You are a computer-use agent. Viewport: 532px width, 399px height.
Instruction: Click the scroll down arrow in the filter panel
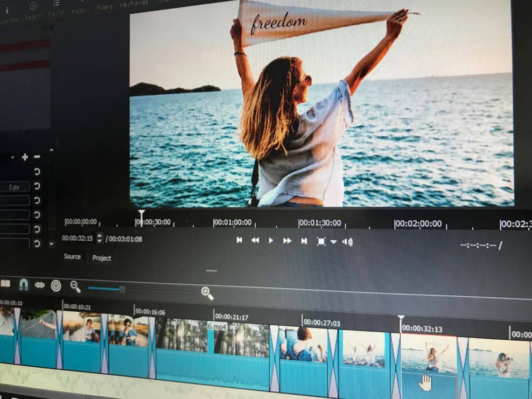coord(52,244)
